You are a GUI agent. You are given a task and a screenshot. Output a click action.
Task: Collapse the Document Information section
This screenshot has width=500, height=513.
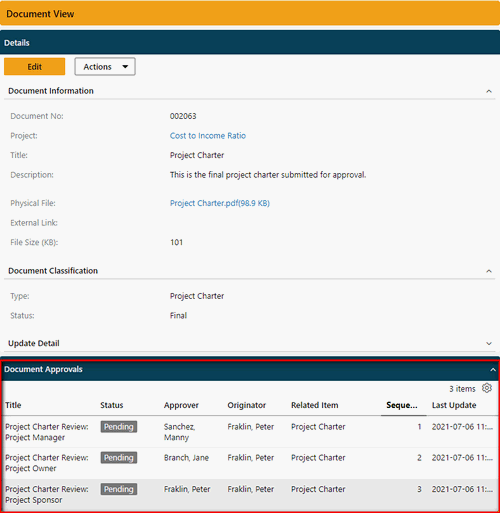[x=489, y=91]
